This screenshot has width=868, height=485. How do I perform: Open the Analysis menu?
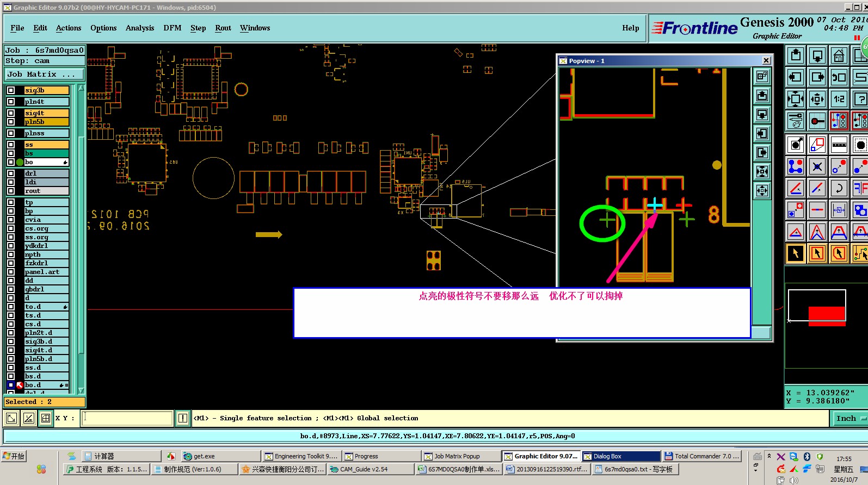coord(140,28)
